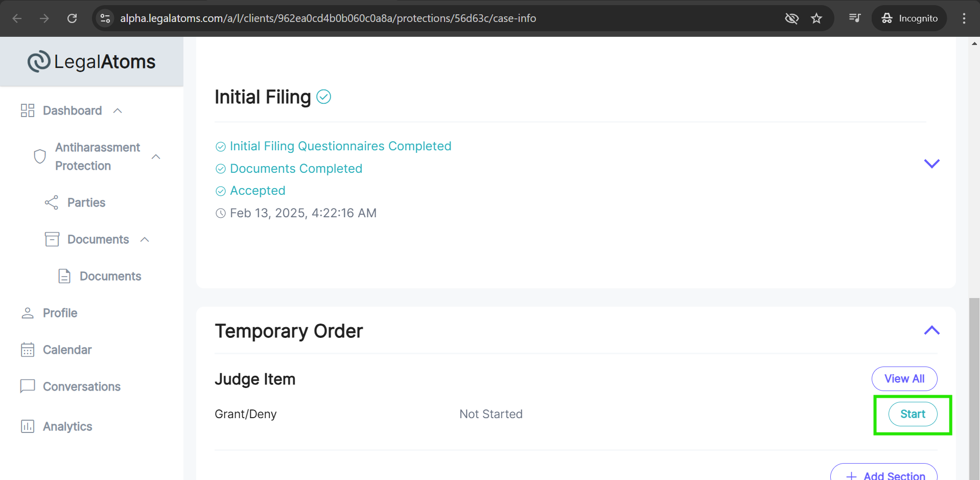Screen dimensions: 980x480
Task: Click the Analytics chart icon
Action: 28,426
